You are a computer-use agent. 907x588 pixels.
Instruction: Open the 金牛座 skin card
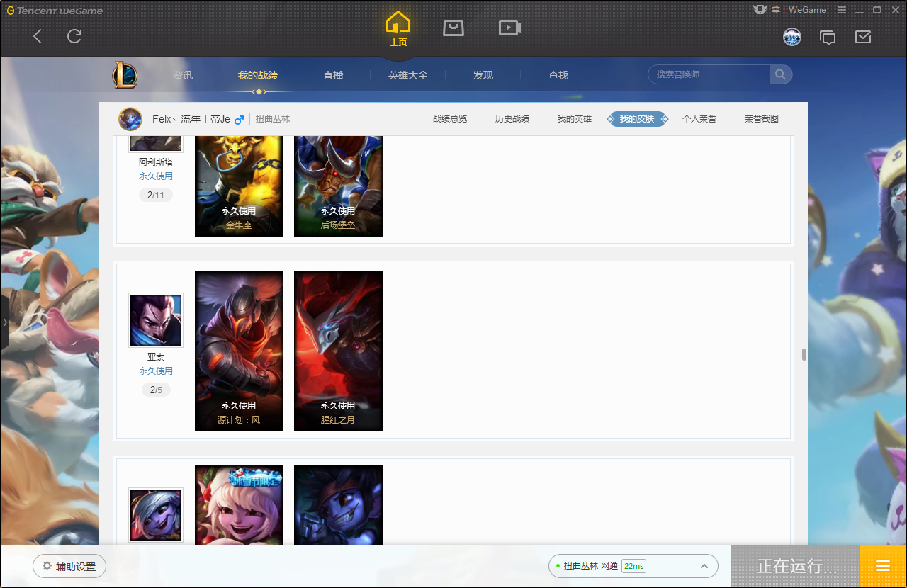pyautogui.click(x=239, y=186)
